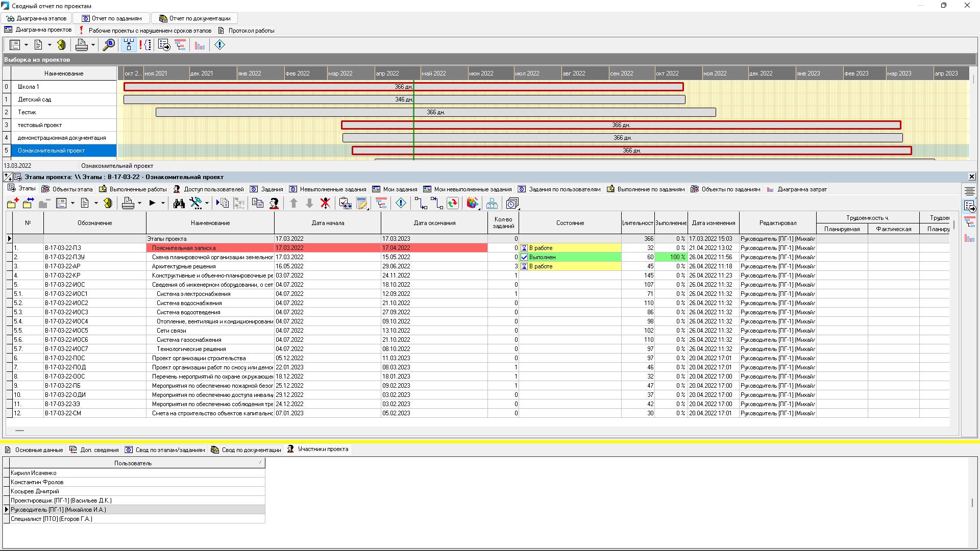Expand the play button dropdown arrow in stages toolbar
This screenshot has width=980, height=551.
[163, 204]
